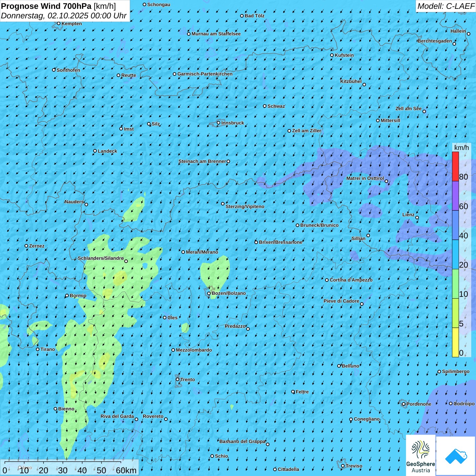Click the Schwaz city marker
The height and width of the screenshot is (476, 476).
tap(265, 106)
